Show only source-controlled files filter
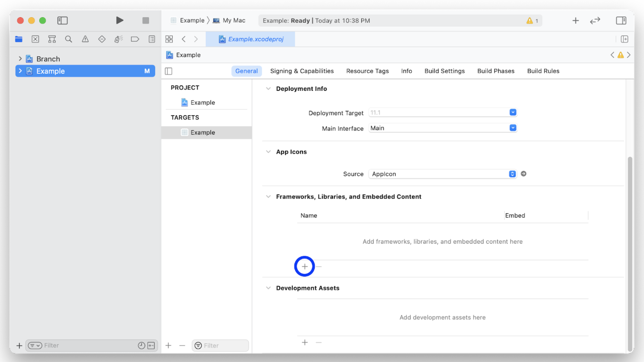The image size is (644, 362). tap(151, 345)
